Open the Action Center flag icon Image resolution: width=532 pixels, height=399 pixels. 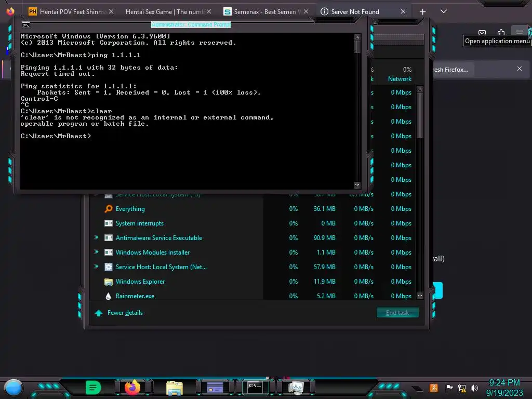pyautogui.click(x=449, y=388)
